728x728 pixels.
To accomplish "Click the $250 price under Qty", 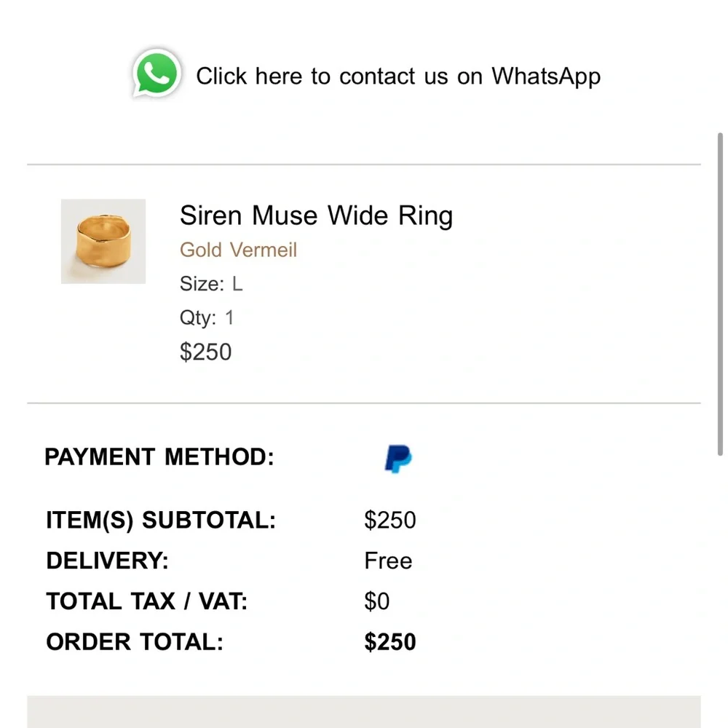I will click(x=205, y=352).
